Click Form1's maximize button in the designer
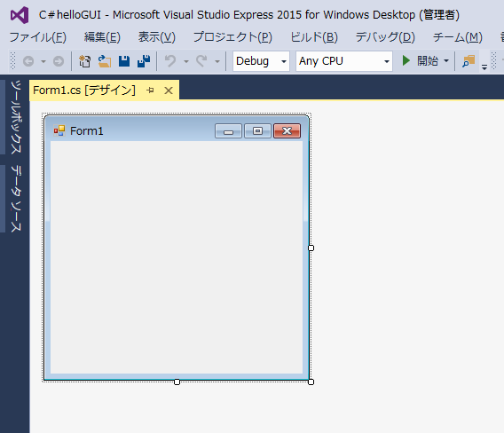 coord(257,131)
